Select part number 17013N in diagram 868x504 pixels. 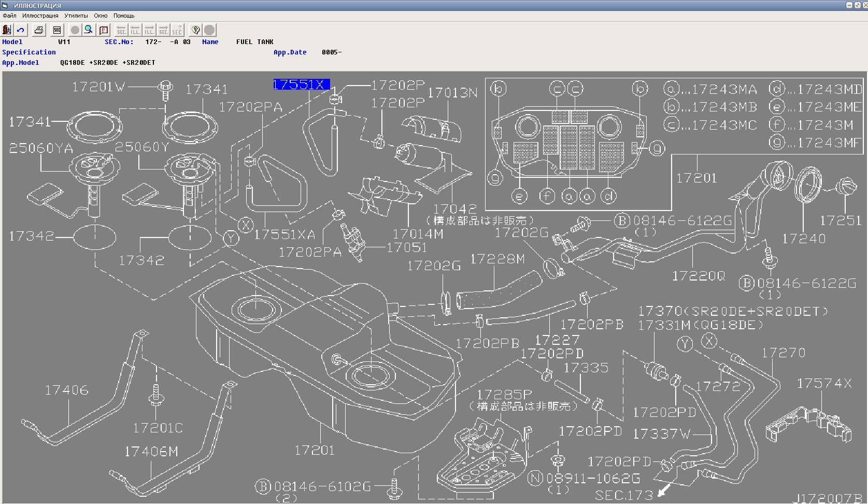tap(452, 93)
